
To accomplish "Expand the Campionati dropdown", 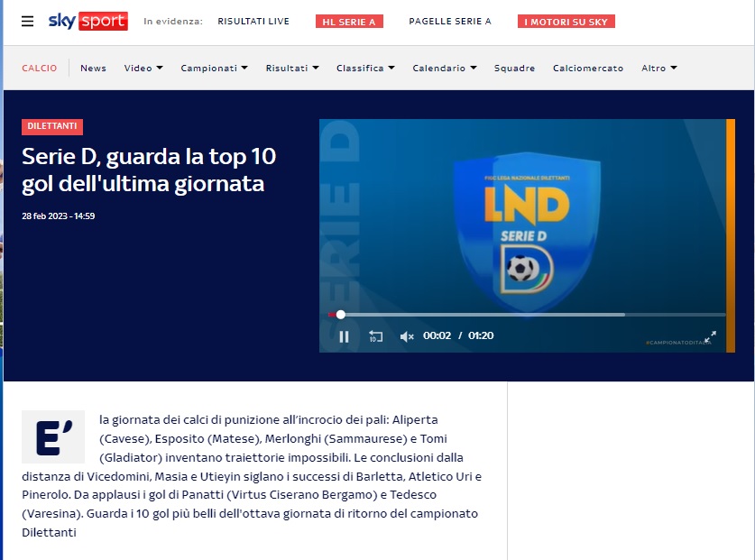I will 214,69.
